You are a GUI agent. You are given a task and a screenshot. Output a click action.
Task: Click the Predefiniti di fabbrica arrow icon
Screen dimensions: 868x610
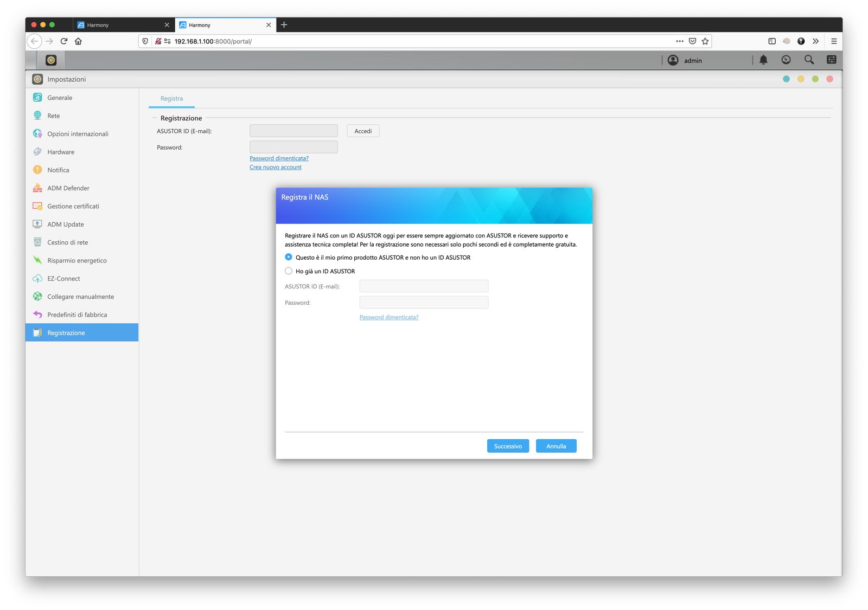click(x=37, y=314)
